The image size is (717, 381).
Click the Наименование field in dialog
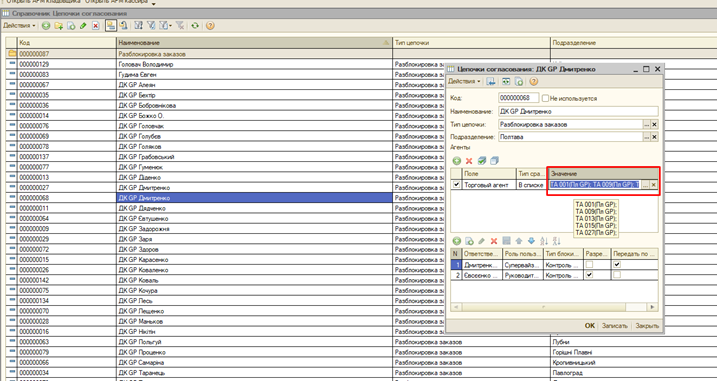tap(578, 111)
